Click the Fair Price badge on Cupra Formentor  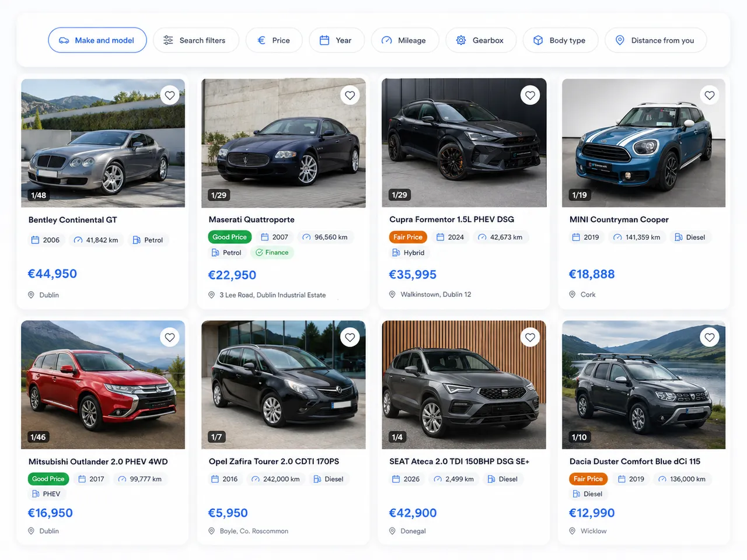coord(408,237)
